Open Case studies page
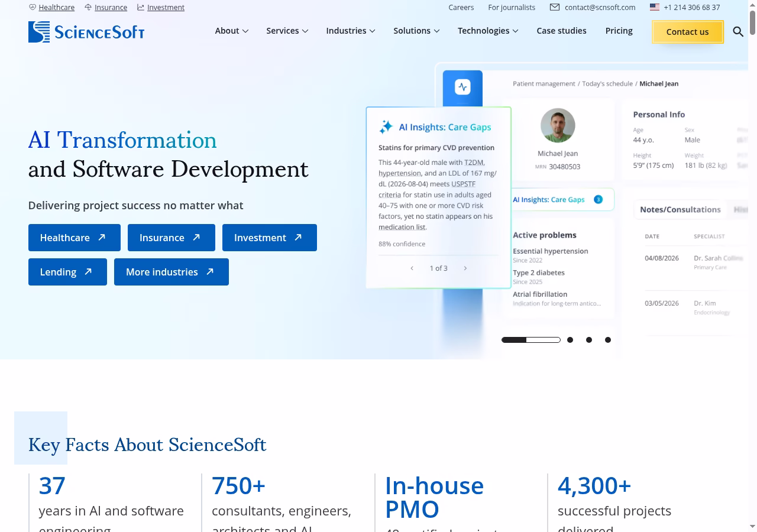 point(561,31)
